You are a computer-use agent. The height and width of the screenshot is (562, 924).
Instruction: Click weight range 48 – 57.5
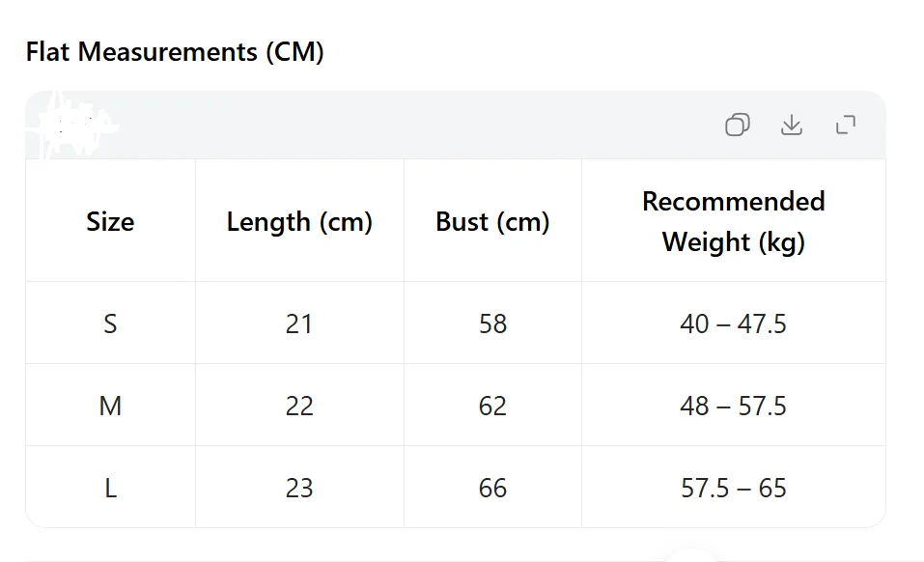tap(734, 406)
